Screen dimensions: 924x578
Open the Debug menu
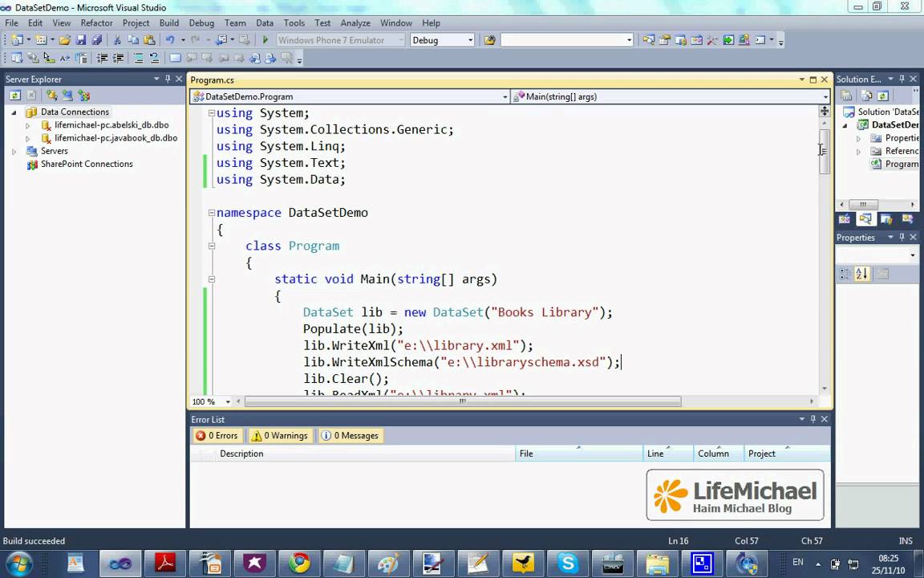click(x=201, y=23)
